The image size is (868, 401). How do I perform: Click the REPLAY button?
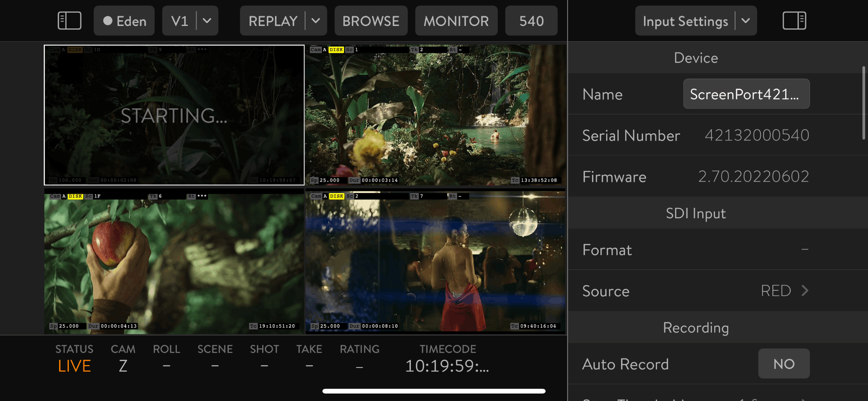tap(273, 21)
